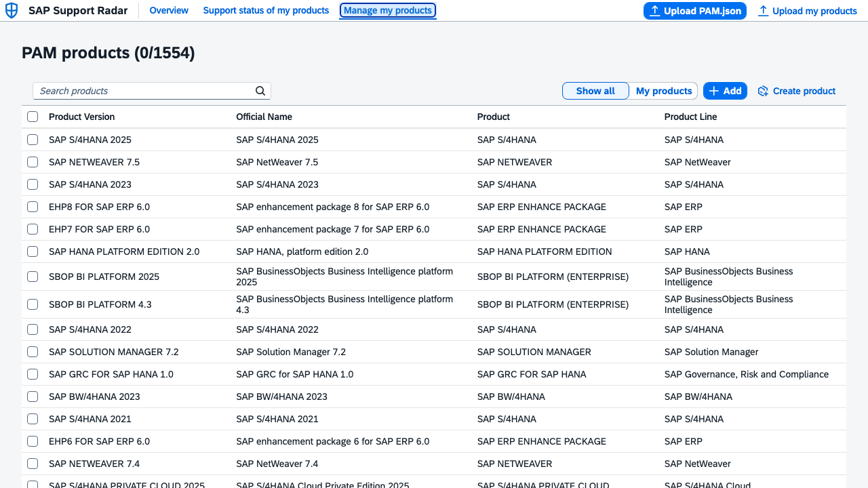Click 'SAP Governance, Risk and Compliance' cell
This screenshot has width=868, height=488.
(747, 374)
